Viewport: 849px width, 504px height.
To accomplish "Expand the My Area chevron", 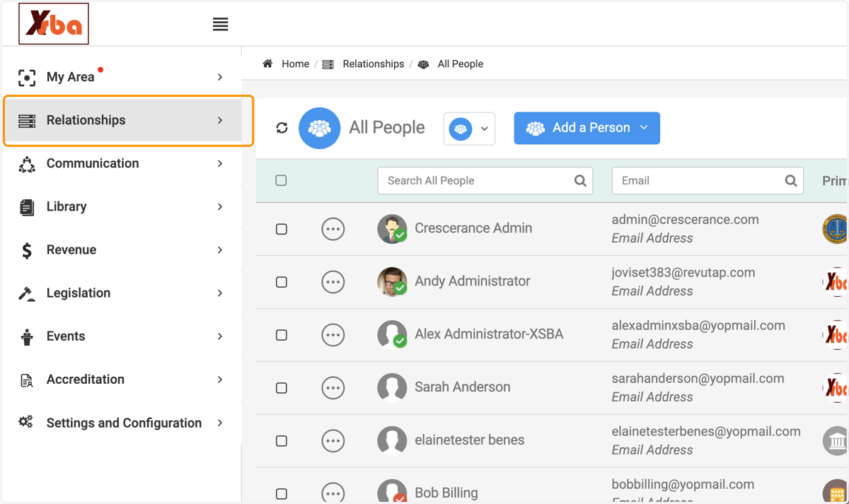I will (x=220, y=77).
